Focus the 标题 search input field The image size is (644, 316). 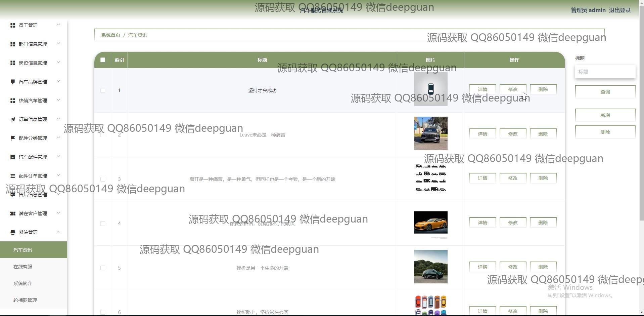(x=605, y=72)
